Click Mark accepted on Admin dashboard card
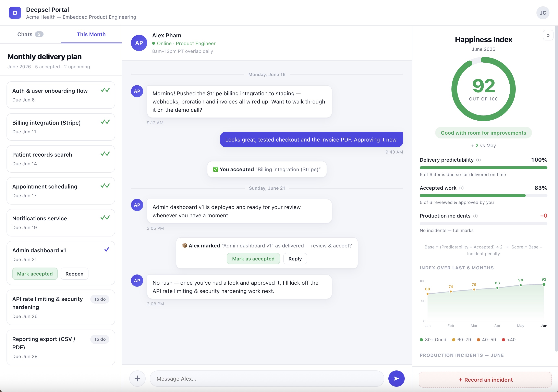The height and width of the screenshot is (392, 558). pos(35,274)
